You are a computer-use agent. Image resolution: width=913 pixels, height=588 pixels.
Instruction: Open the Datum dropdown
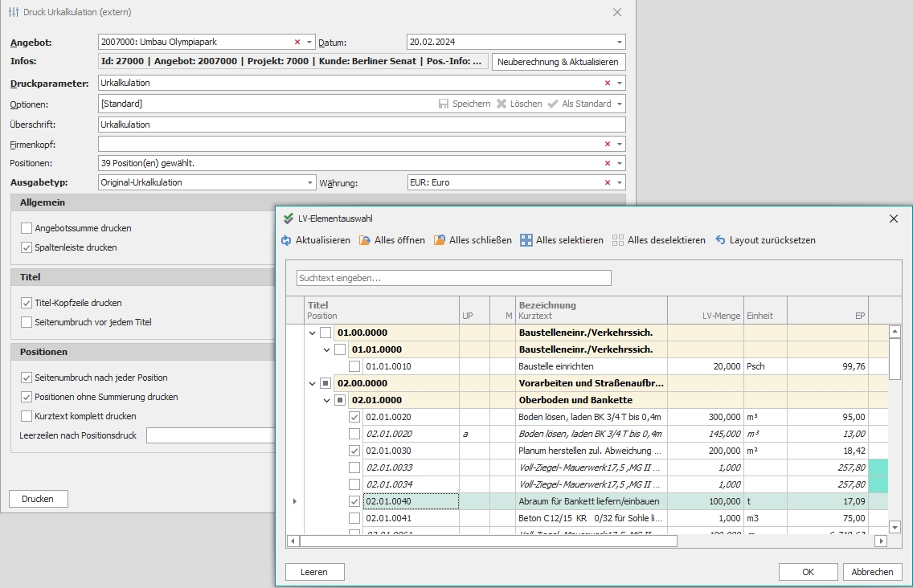tap(619, 42)
